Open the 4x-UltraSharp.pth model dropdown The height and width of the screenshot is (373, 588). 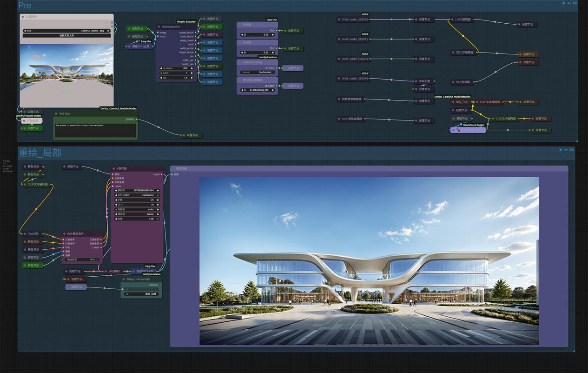pyautogui.click(x=258, y=90)
